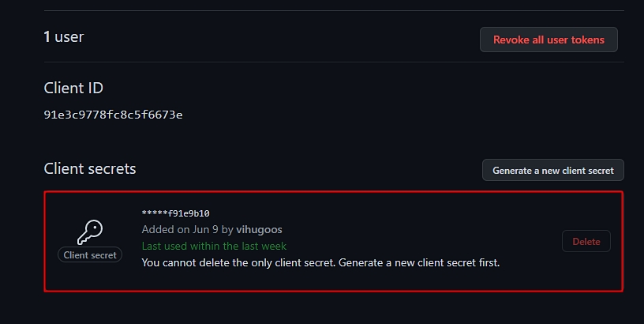
Task: Click the Revoke all user tokens button
Action: [549, 40]
